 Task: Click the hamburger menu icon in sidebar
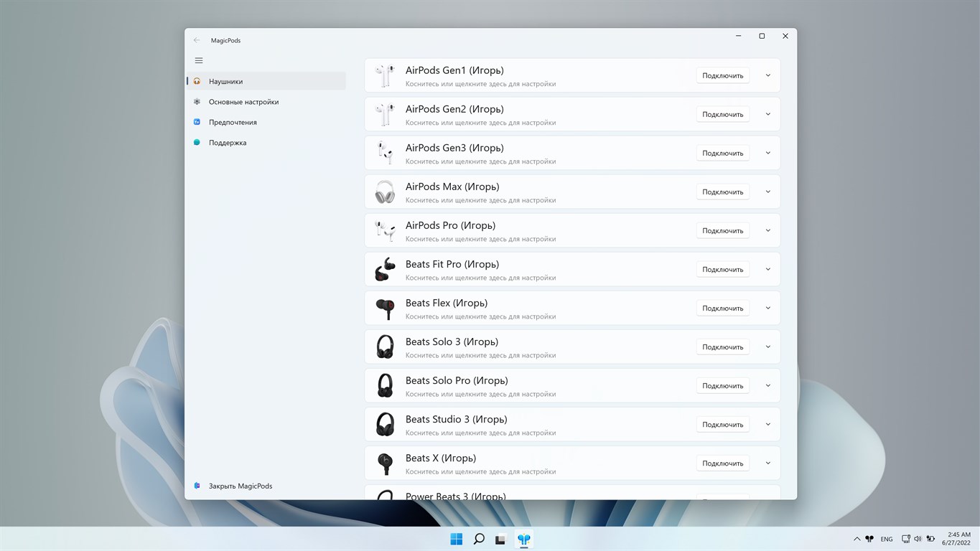click(x=199, y=60)
